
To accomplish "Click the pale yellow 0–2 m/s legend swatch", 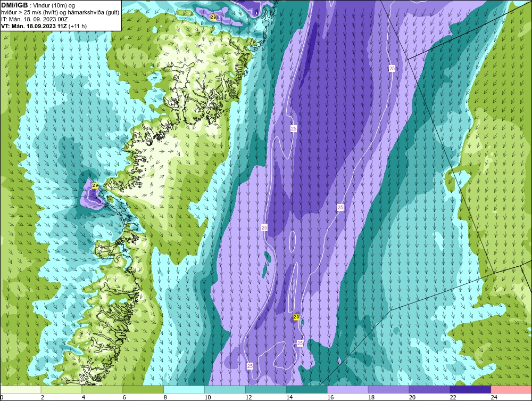I will [21, 389].
